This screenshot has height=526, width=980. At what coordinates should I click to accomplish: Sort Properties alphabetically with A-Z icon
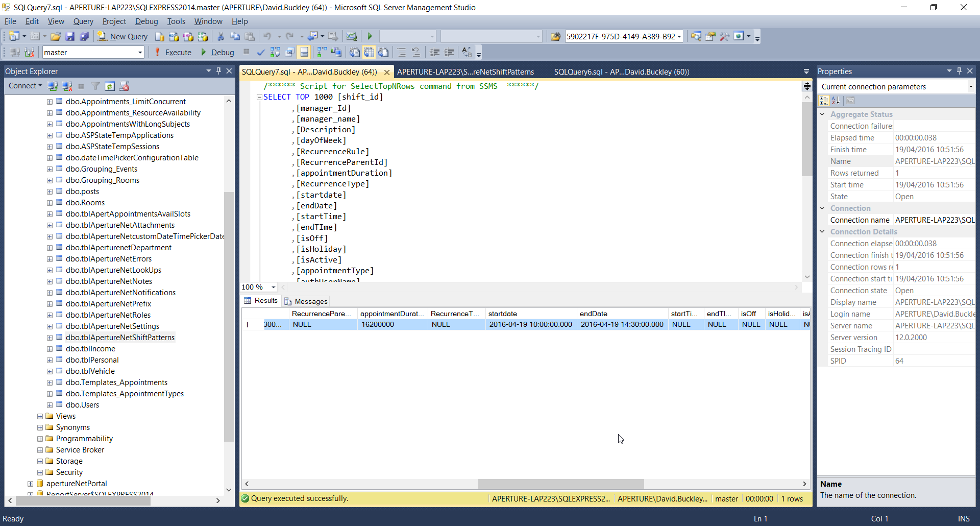click(836, 101)
